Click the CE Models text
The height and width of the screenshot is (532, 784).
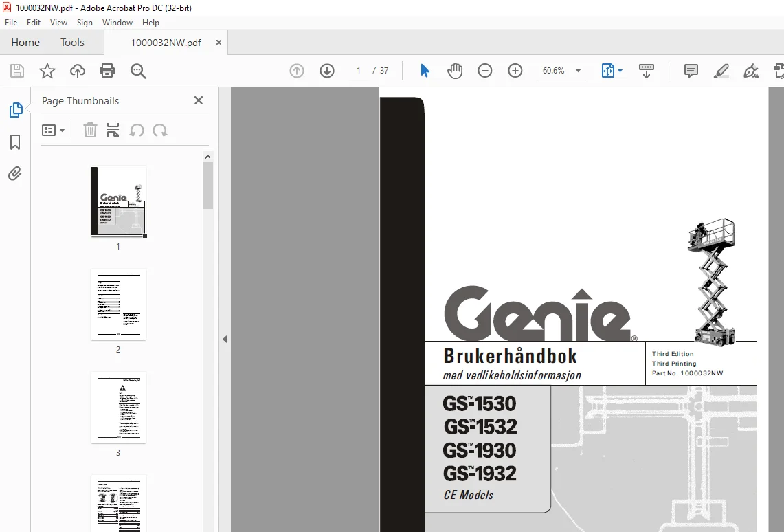469,495
